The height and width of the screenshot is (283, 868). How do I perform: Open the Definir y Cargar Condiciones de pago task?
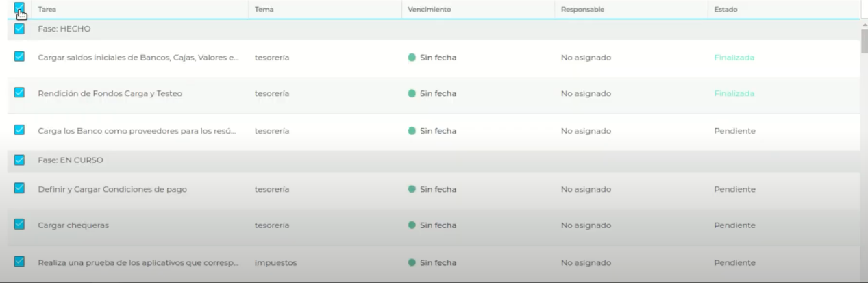113,190
